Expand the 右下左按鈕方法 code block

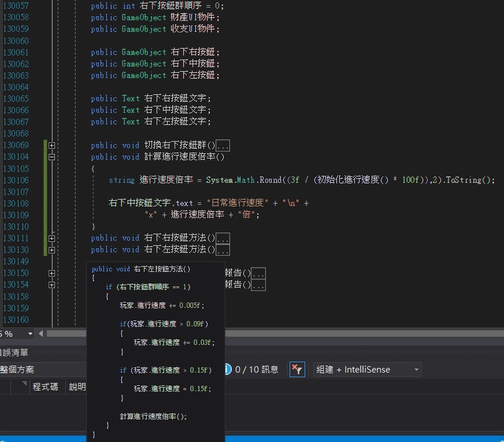(52, 250)
